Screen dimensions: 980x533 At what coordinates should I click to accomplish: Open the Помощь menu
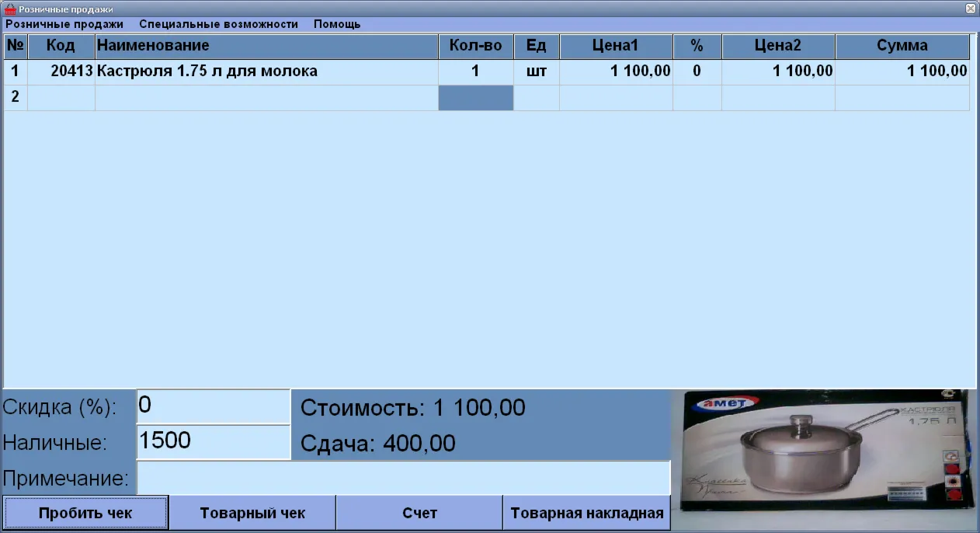tap(337, 24)
